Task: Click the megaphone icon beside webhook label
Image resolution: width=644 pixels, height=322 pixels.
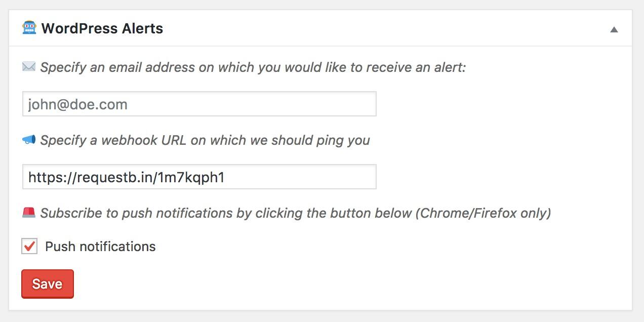Action: [x=29, y=140]
